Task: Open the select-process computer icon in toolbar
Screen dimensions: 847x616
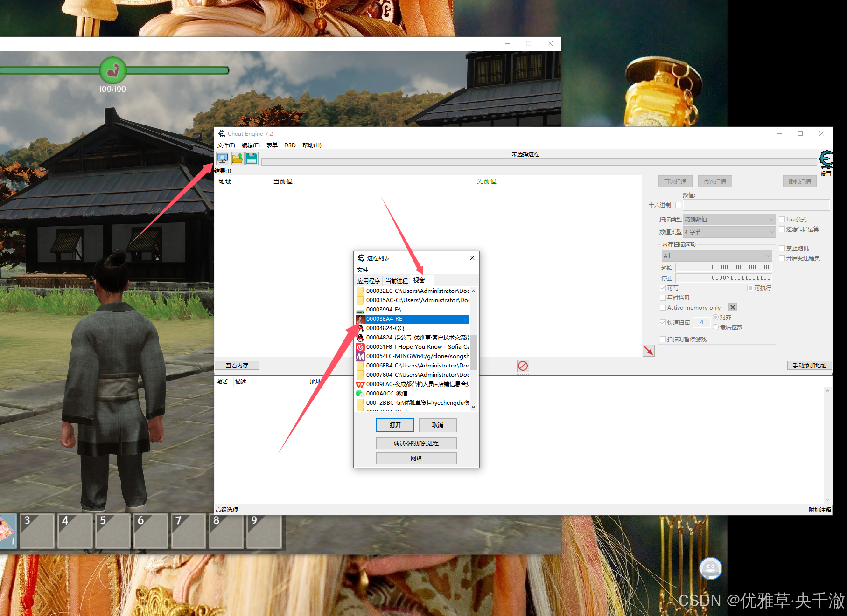Action: (223, 159)
